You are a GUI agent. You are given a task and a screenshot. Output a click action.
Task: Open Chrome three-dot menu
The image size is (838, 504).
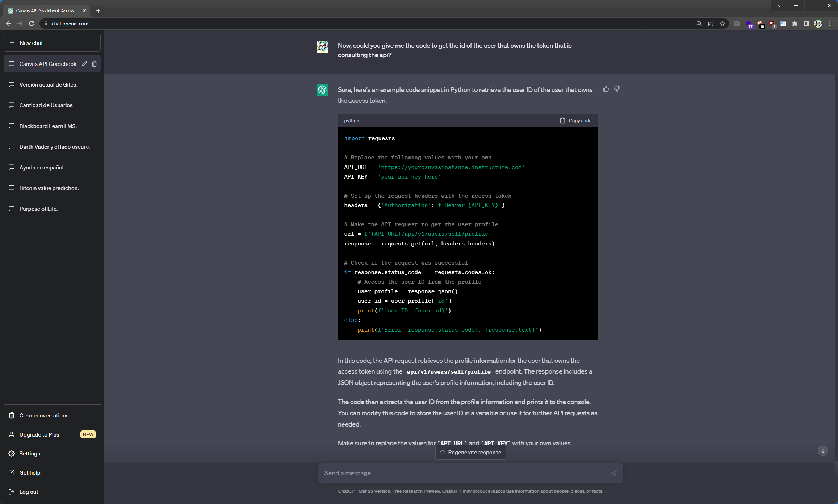coord(830,24)
